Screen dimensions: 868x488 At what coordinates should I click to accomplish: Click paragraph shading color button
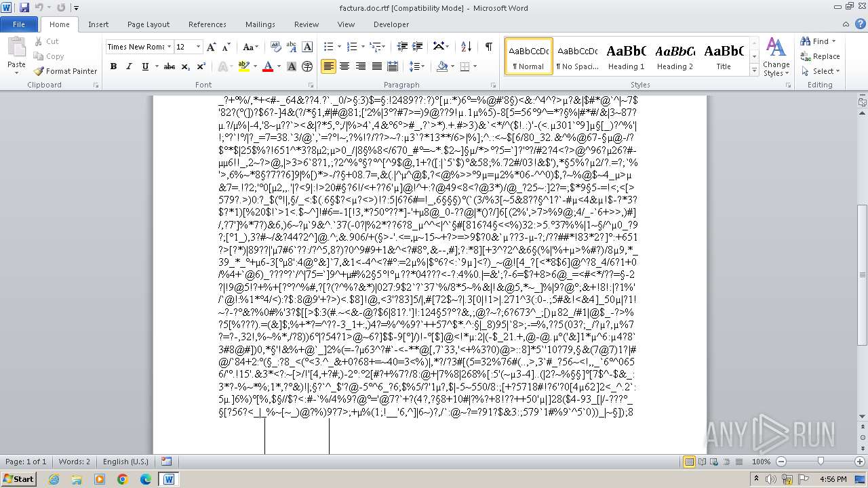pyautogui.click(x=442, y=66)
